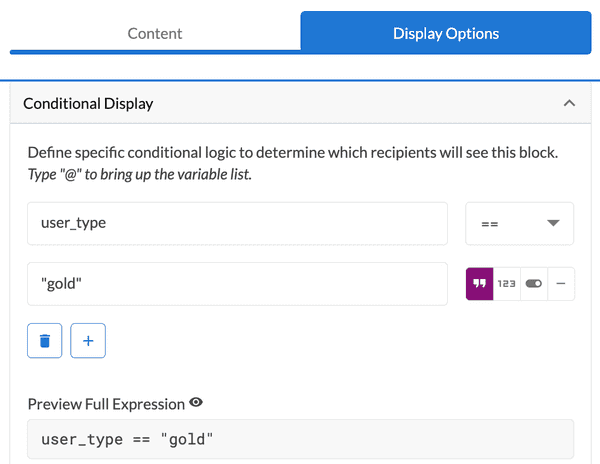
Task: Click the Preview Full Expression label
Action: (106, 404)
